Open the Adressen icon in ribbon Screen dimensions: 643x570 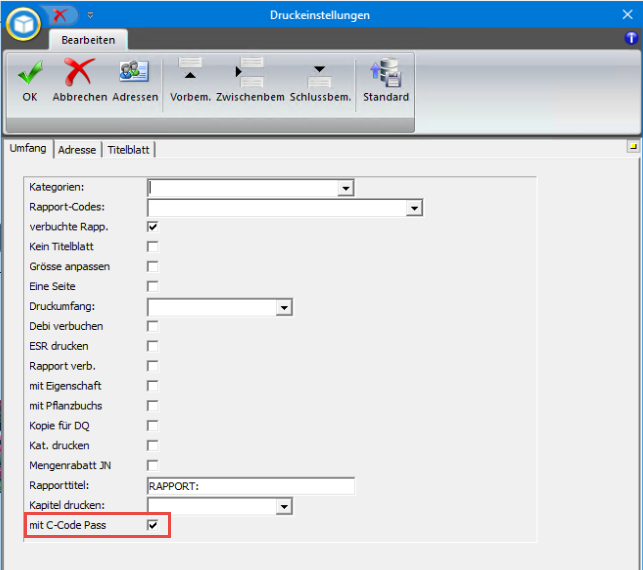tap(134, 73)
